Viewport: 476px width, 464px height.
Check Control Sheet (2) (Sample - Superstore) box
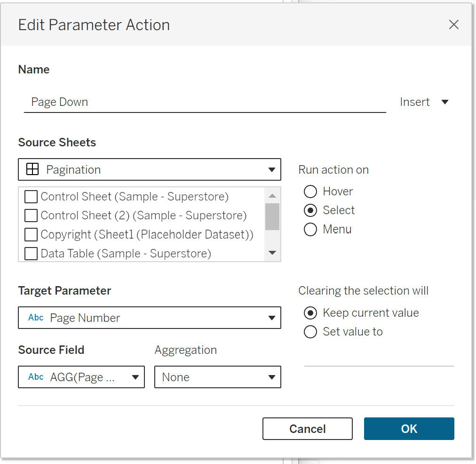pos(31,216)
